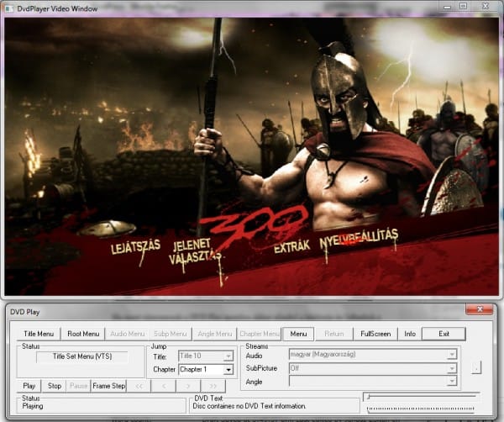Show disc Info
The height and width of the screenshot is (422, 504).
409,334
